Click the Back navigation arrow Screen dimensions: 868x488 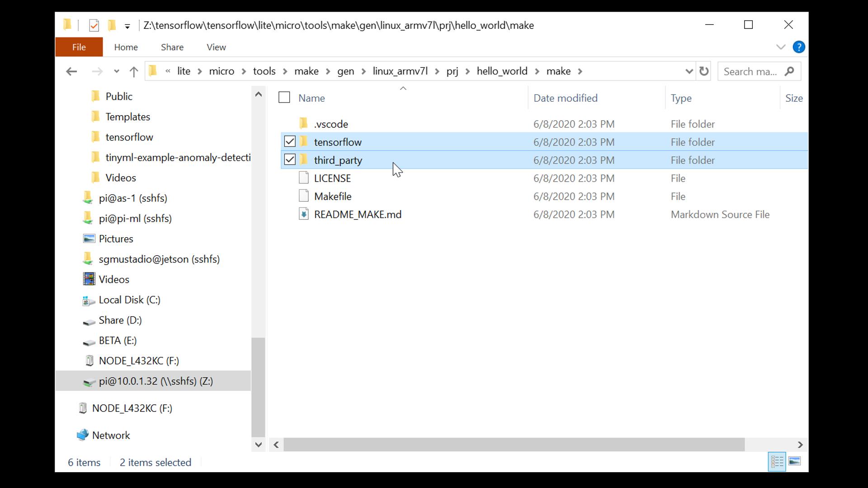[71, 71]
